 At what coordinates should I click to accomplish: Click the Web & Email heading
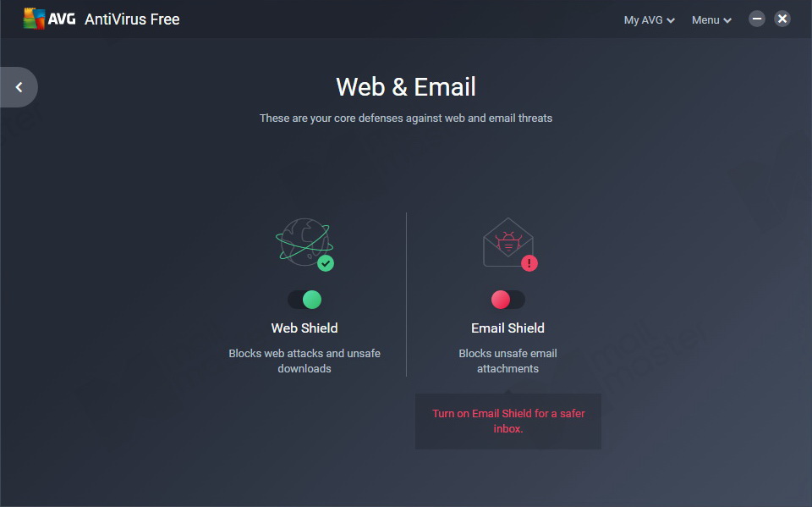406,86
